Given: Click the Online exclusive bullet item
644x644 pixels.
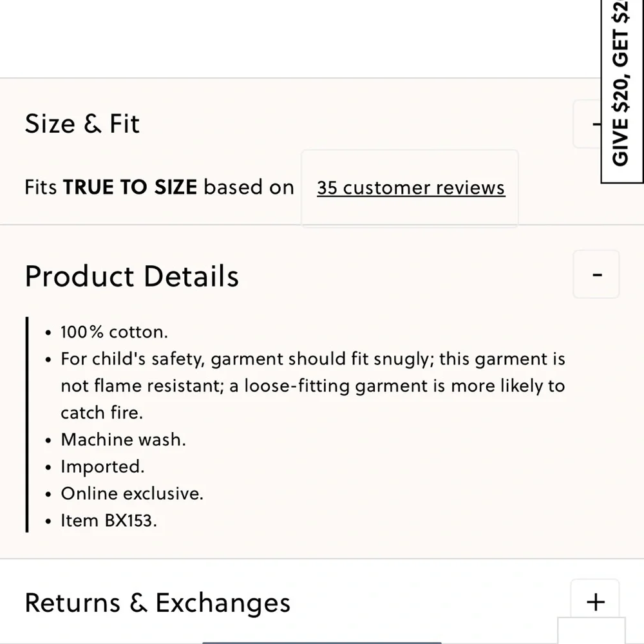Looking at the screenshot, I should click(x=132, y=493).
